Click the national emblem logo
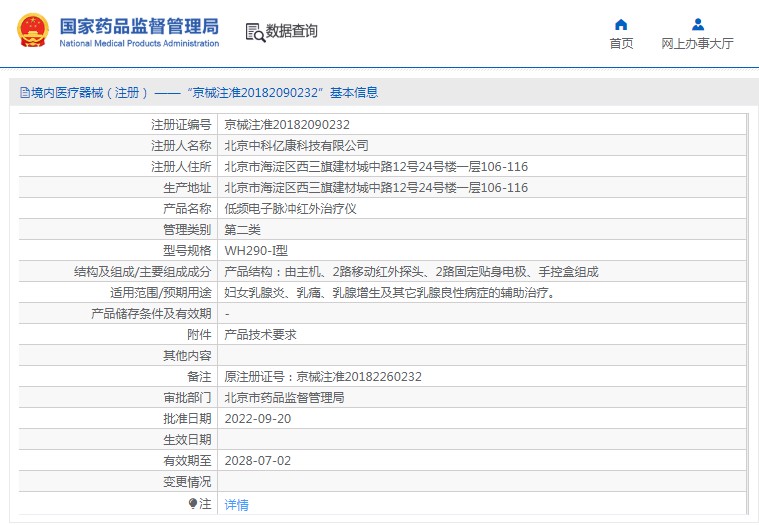759x525 pixels. (33, 30)
